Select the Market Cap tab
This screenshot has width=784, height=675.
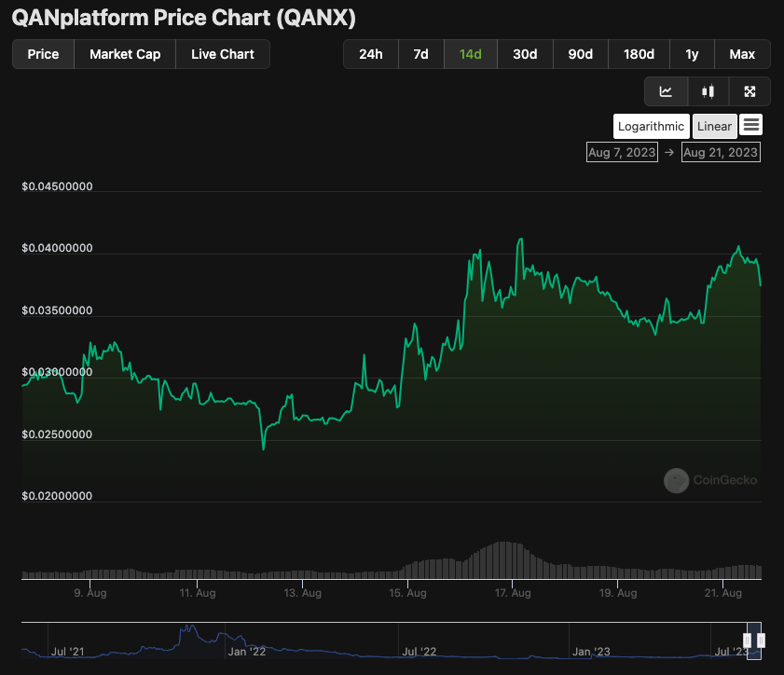coord(125,54)
